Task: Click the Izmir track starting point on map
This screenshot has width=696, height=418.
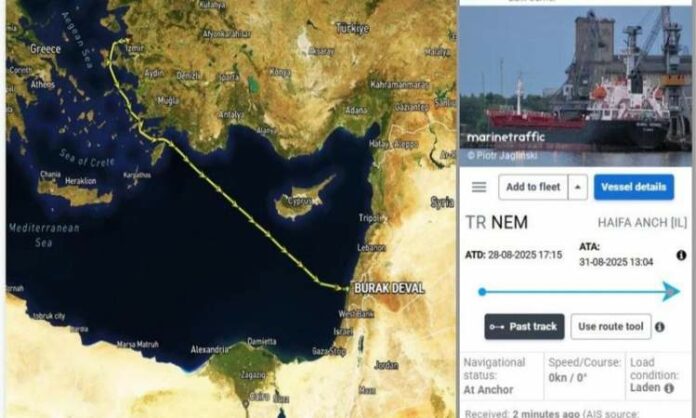Action: tap(127, 41)
